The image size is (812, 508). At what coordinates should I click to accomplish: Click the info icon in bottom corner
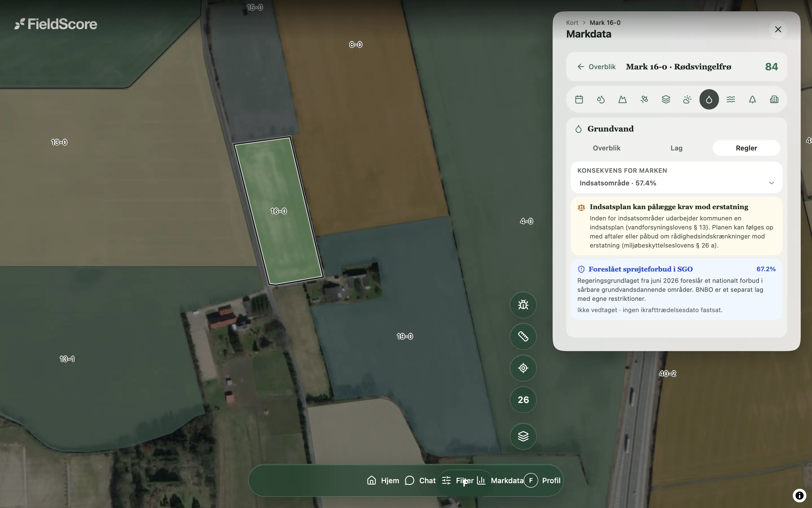799,495
